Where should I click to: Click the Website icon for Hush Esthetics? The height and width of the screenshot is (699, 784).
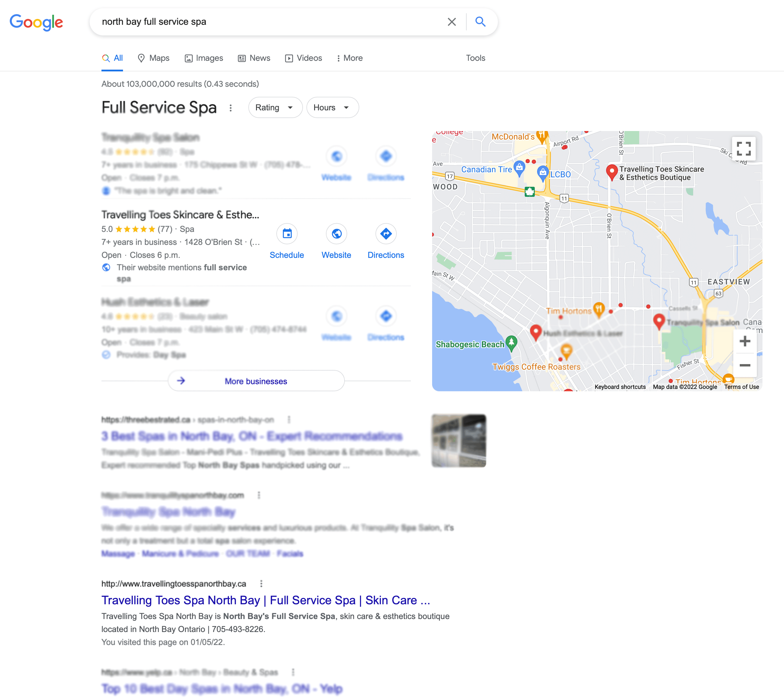335,315
